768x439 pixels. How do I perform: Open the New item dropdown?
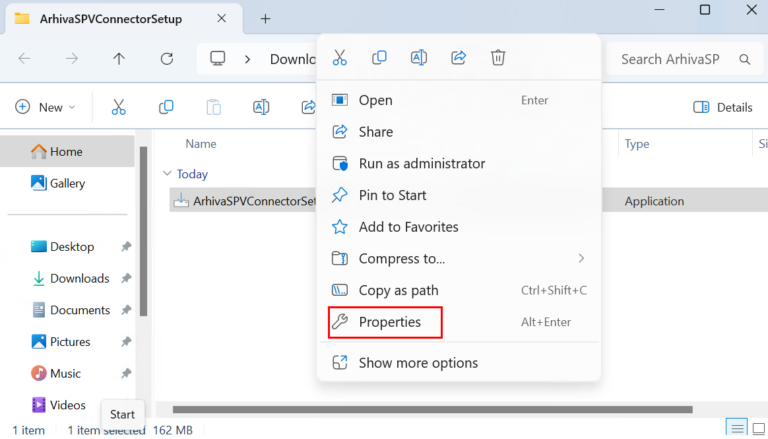tap(45, 107)
